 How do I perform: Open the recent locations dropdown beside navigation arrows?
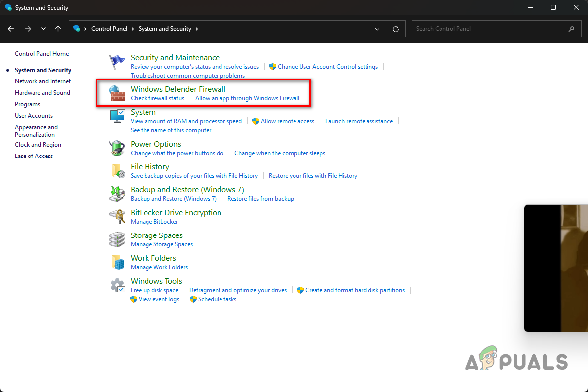[x=43, y=29]
